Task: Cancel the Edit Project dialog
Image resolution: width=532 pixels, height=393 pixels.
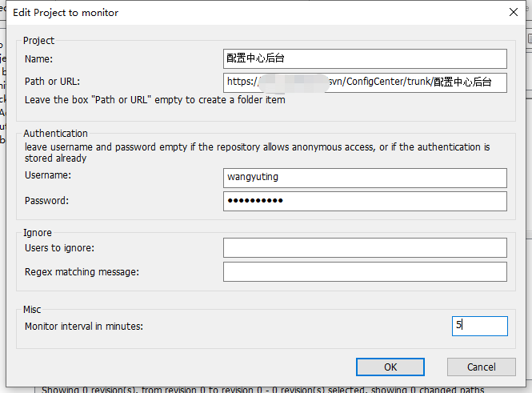Action: pos(481,367)
